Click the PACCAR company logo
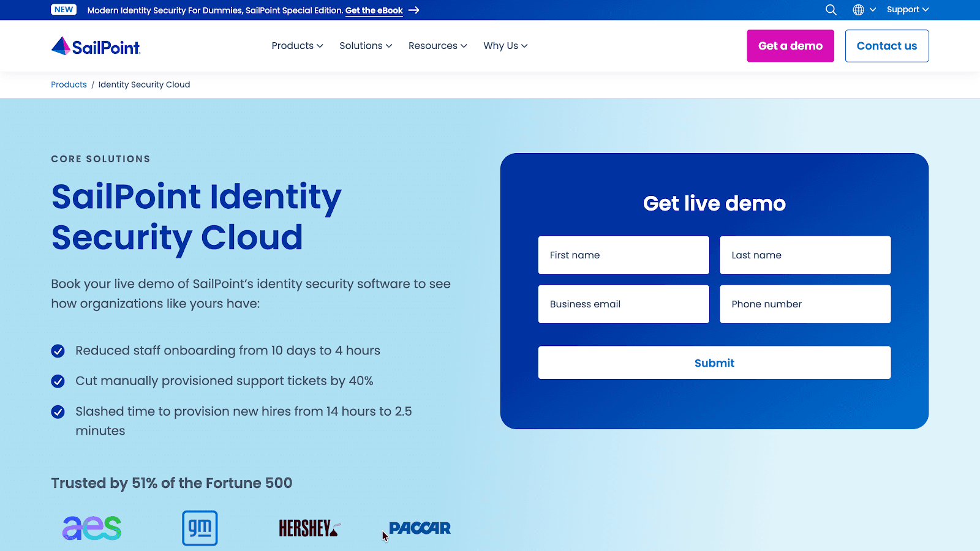Viewport: 980px width, 551px height. 419,527
